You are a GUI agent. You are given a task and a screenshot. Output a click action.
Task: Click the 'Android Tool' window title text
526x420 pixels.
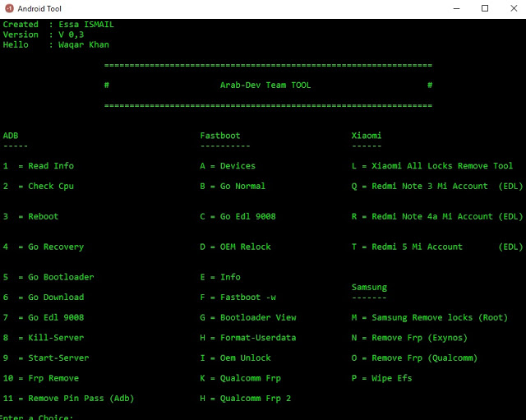(39, 9)
